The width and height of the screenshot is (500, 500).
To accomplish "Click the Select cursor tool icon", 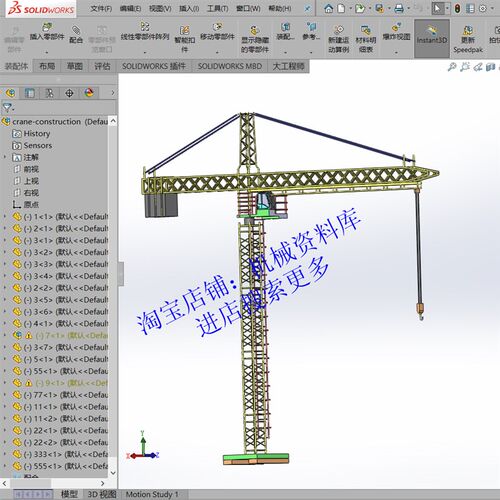I will click(x=438, y=9).
